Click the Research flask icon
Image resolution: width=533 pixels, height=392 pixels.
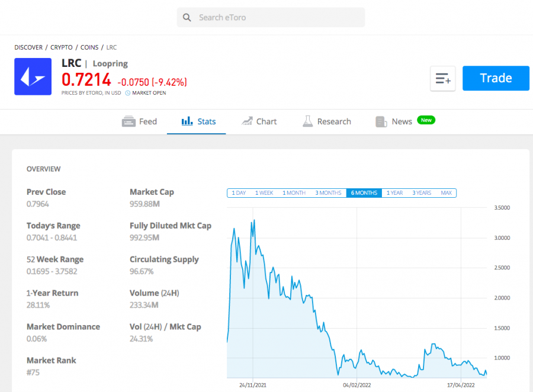pyautogui.click(x=307, y=121)
